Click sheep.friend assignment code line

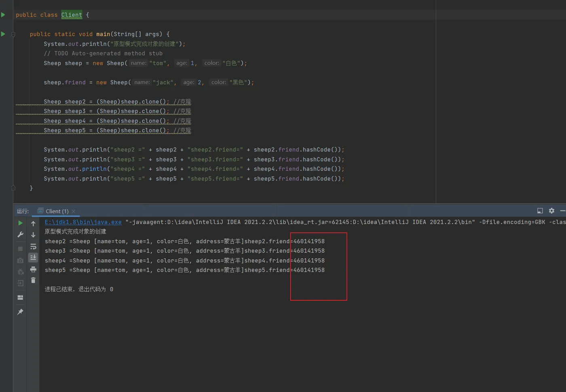coord(149,82)
